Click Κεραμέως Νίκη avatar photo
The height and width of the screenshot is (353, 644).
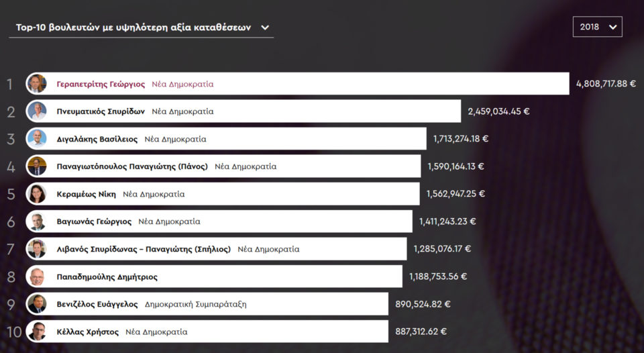36,194
